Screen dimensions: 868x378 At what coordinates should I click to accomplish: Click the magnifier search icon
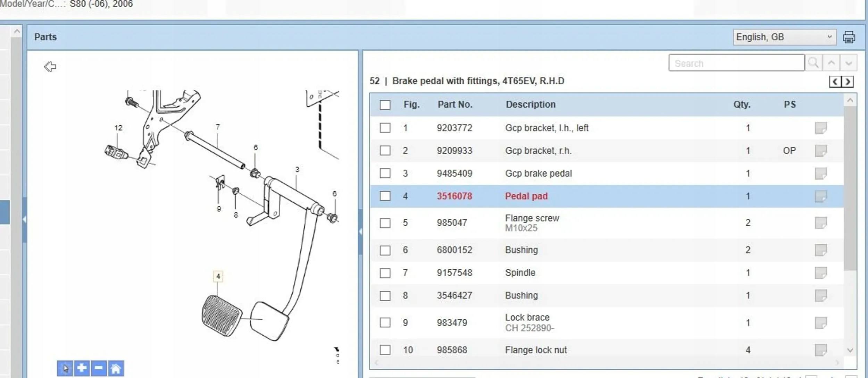813,63
